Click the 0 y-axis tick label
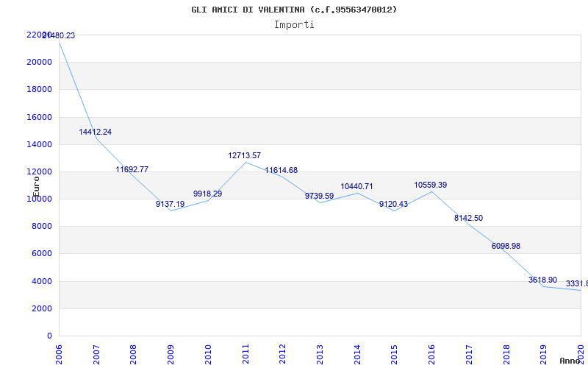 (49, 336)
